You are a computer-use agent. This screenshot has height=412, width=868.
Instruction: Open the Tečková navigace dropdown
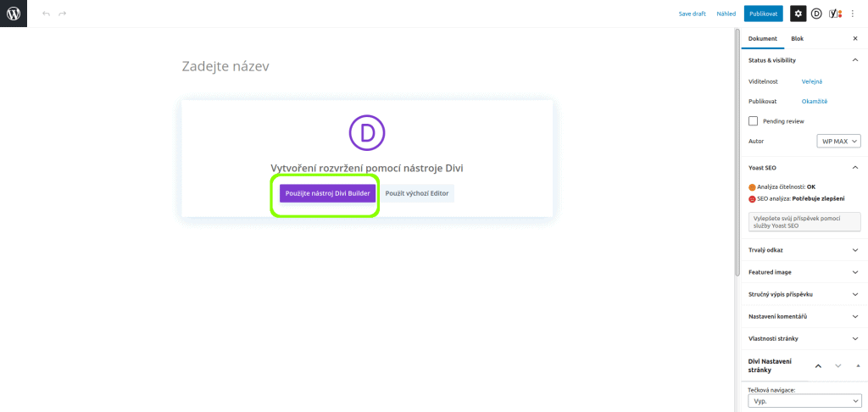click(x=804, y=401)
